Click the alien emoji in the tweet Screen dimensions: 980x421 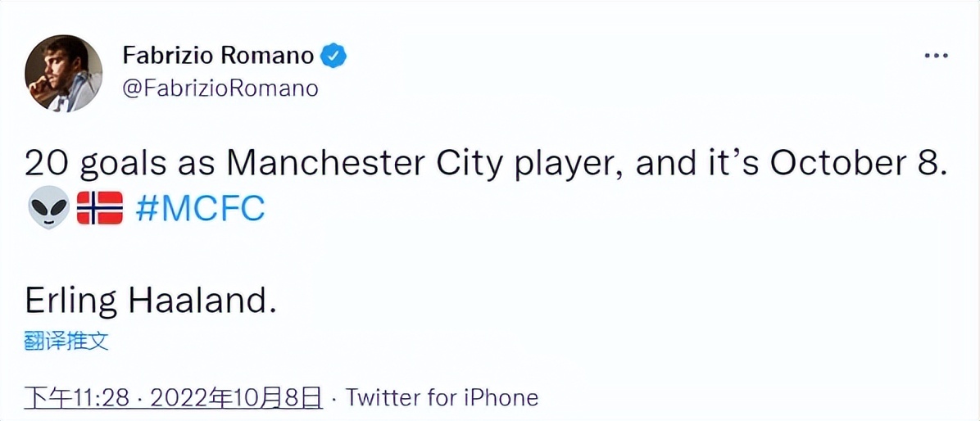coord(48,210)
